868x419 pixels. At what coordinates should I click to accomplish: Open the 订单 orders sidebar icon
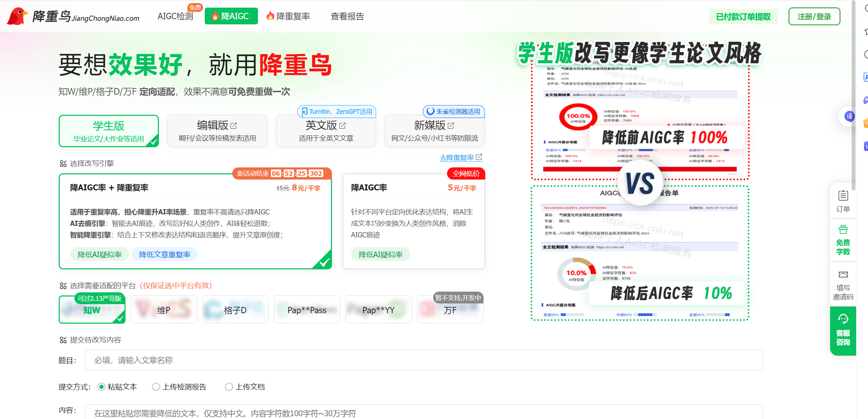(843, 196)
